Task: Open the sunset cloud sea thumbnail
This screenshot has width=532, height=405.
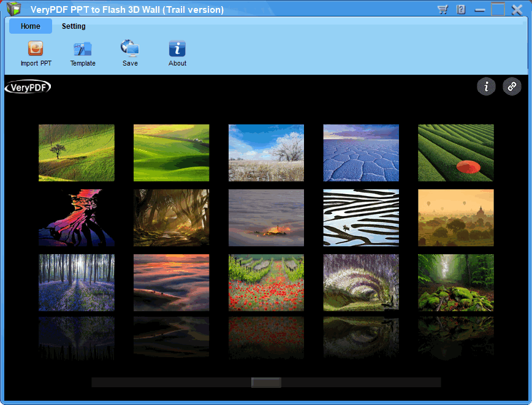Action: point(172,282)
